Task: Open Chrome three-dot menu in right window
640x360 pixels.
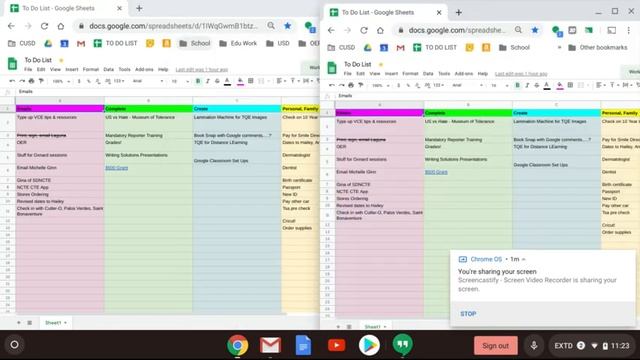Action: tap(629, 30)
